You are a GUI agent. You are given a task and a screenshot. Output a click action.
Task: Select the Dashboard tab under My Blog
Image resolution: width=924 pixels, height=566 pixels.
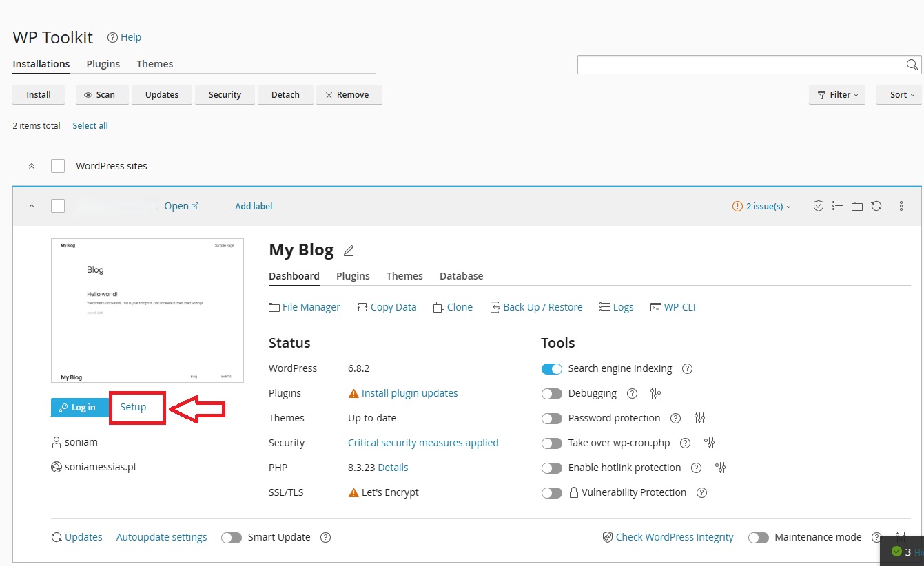(x=294, y=276)
